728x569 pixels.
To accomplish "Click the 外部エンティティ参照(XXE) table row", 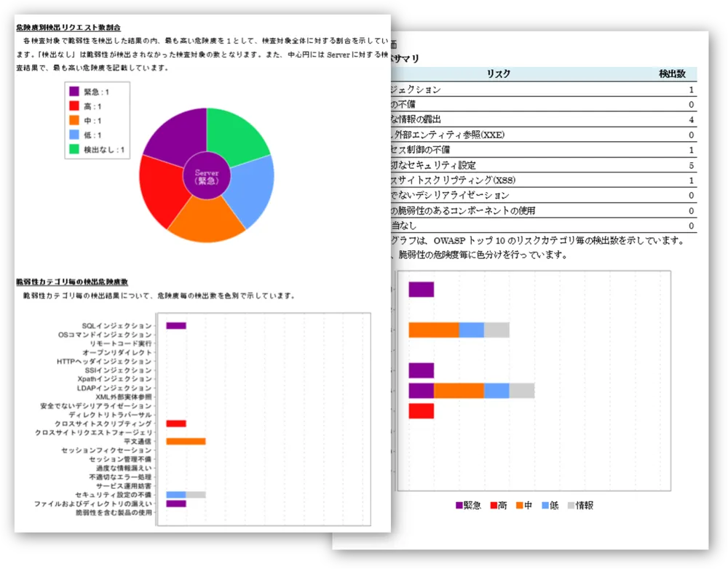I will click(x=544, y=135).
